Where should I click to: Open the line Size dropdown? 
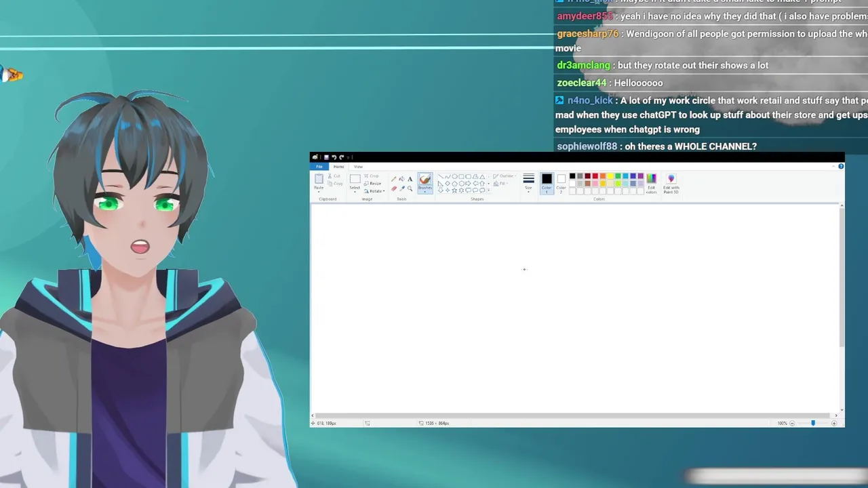pos(528,182)
